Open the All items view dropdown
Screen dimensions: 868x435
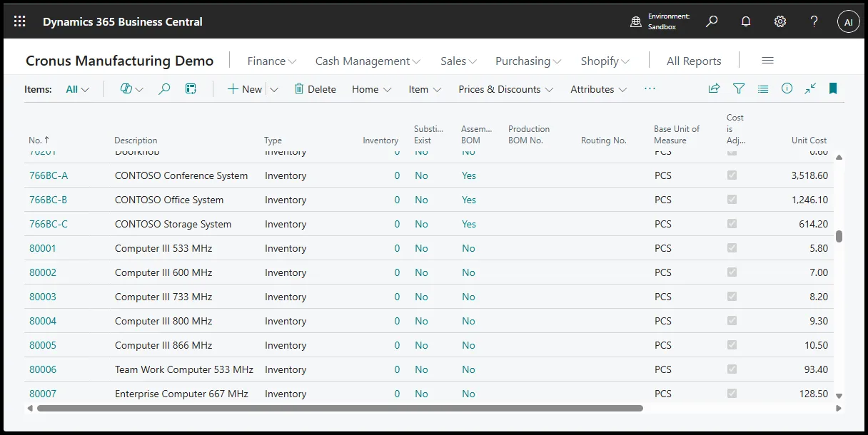pyautogui.click(x=78, y=89)
